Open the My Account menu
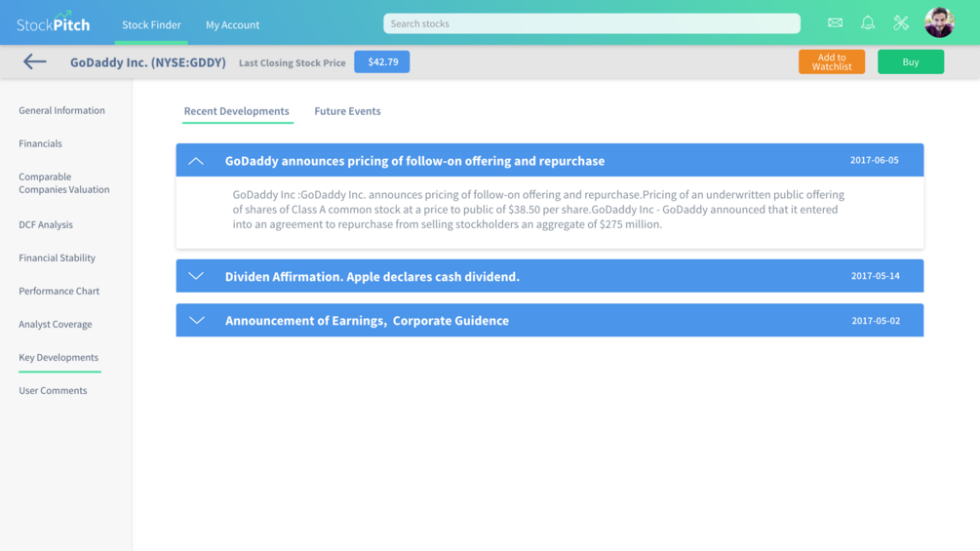Screen dimensions: 980x551 pos(232,25)
